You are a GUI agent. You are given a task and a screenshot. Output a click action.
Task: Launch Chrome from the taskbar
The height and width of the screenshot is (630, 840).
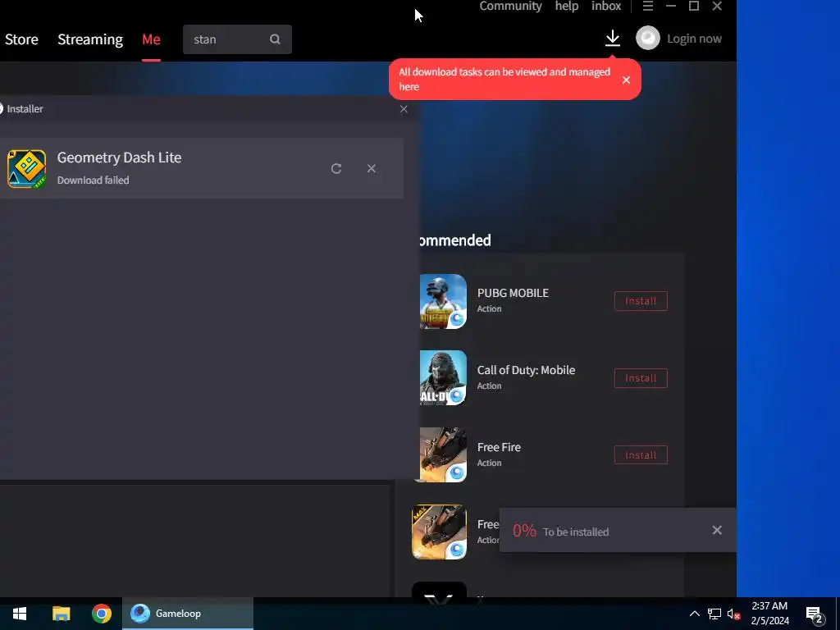[101, 614]
